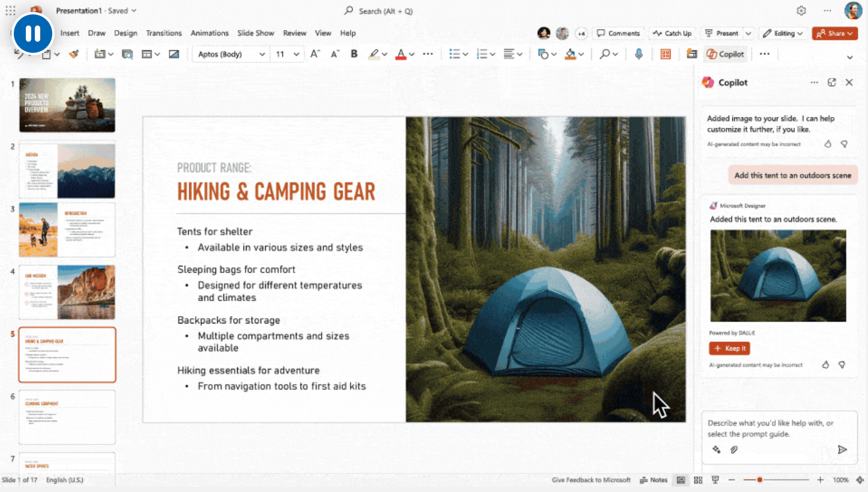Click the zoom slider handle

click(x=759, y=480)
